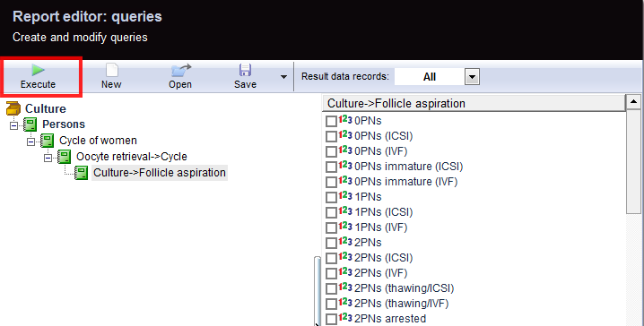Image resolution: width=644 pixels, height=326 pixels.
Task: Select Oocyte retrieval->Cycle in tree
Action: coord(132,156)
